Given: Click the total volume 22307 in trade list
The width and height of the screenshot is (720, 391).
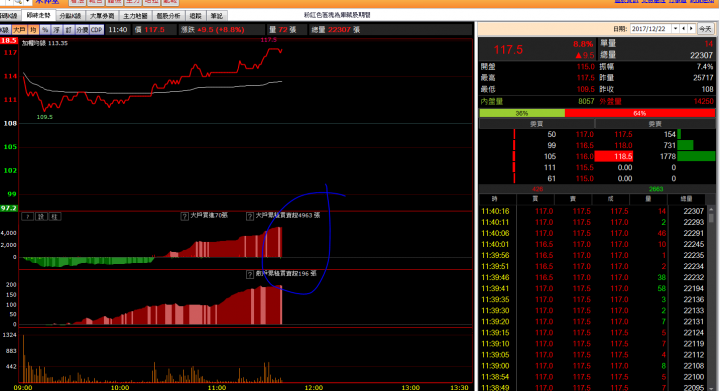Looking at the screenshot, I should 693,211.
